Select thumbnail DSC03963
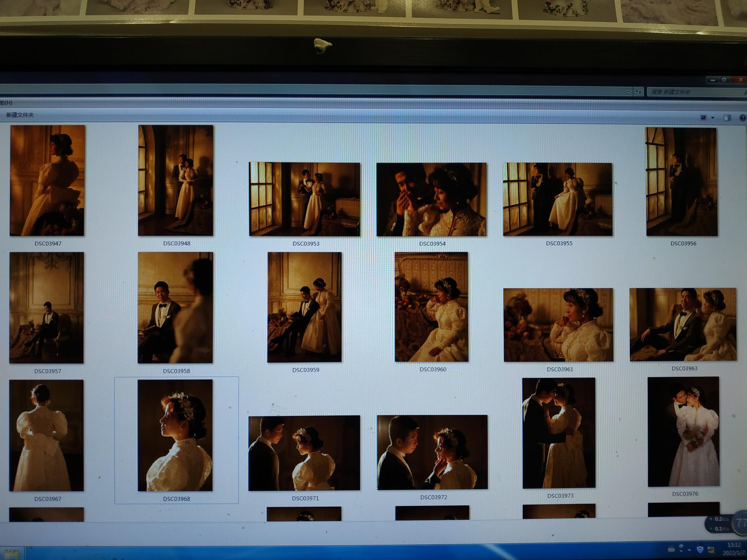Viewport: 747px width, 560px height. 683,324
